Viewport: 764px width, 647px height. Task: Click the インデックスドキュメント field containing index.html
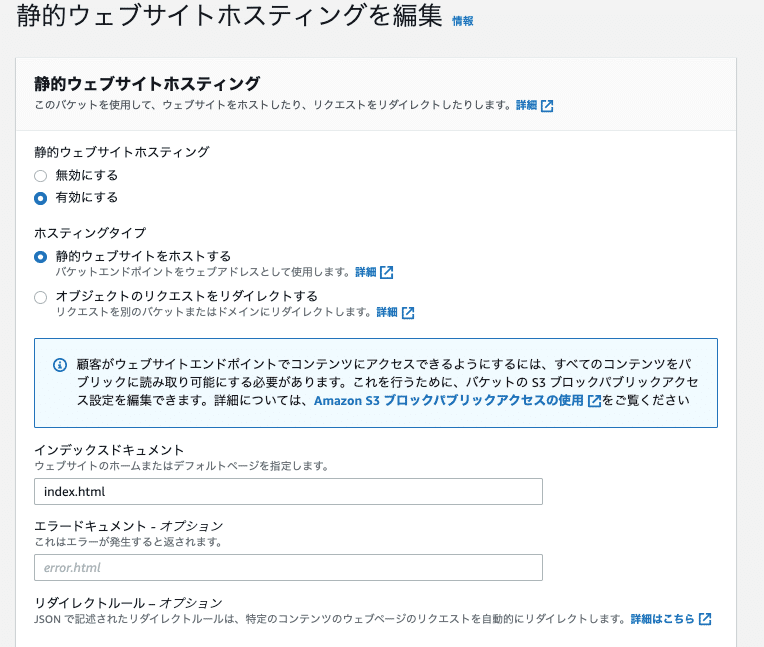pyautogui.click(x=288, y=492)
